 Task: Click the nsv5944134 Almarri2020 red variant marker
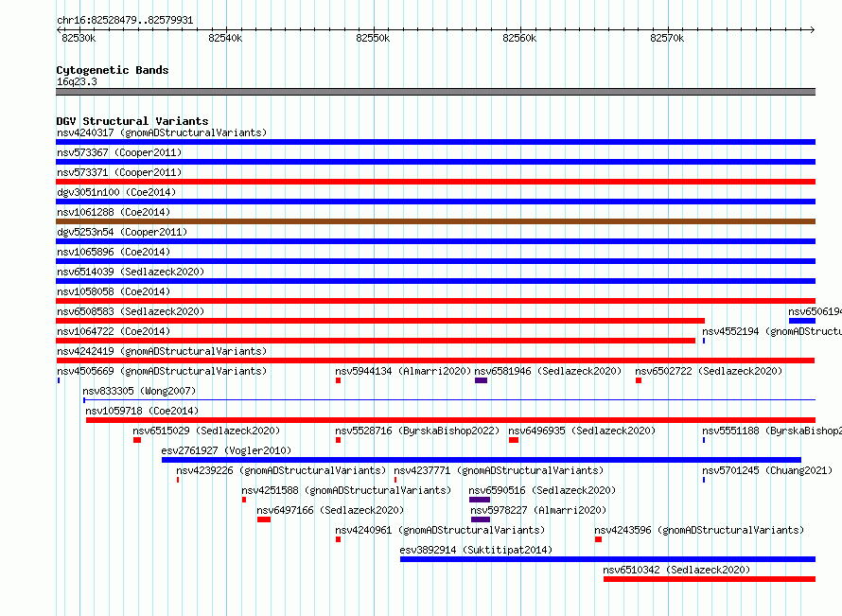339,380
